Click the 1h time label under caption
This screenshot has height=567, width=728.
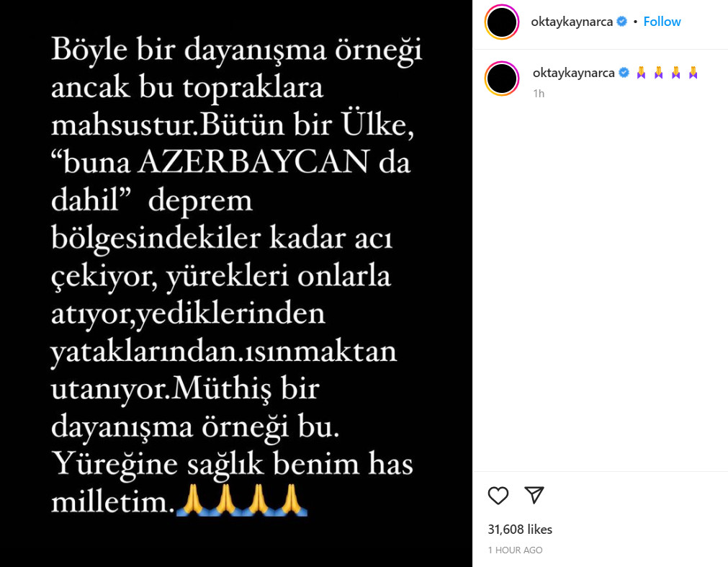coord(539,94)
